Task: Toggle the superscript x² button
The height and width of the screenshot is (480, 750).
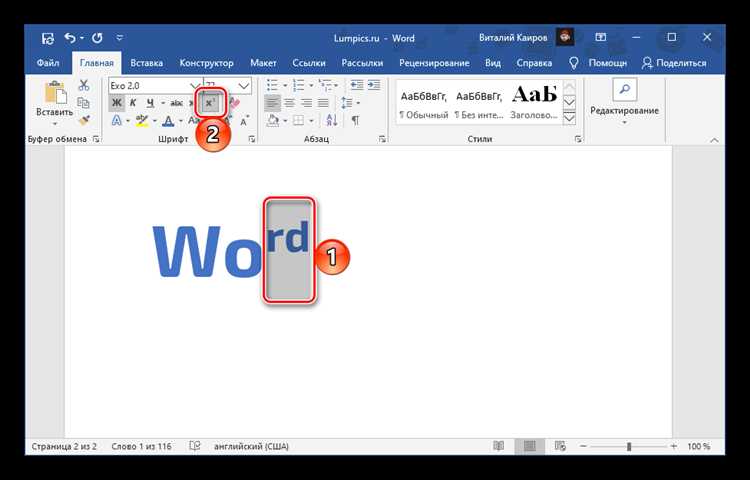Action: (210, 103)
